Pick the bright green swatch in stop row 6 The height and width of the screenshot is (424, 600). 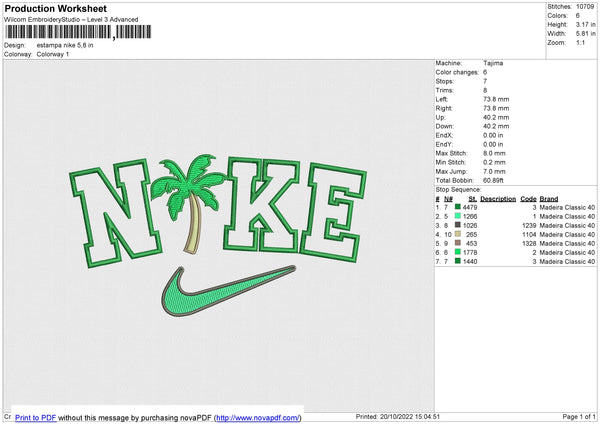tap(458, 252)
